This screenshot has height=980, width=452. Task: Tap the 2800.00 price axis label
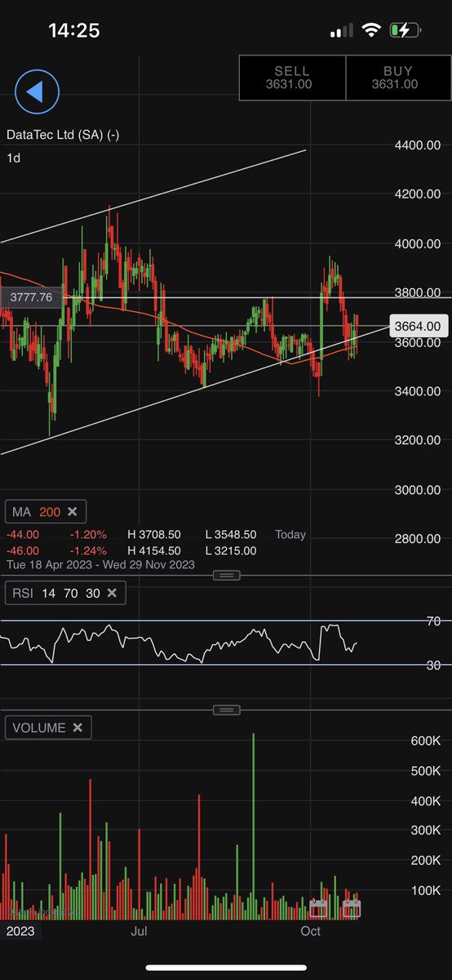418,539
